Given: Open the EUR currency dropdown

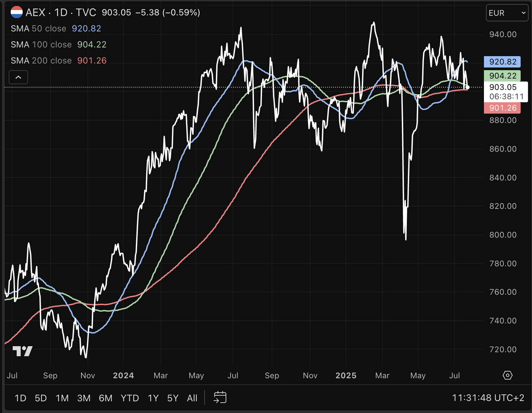Looking at the screenshot, I should pos(507,13).
